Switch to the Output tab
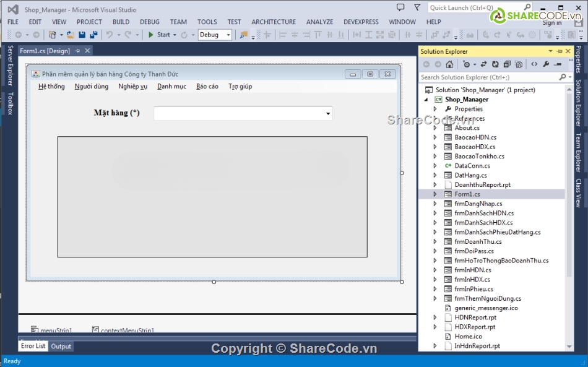 click(61, 347)
